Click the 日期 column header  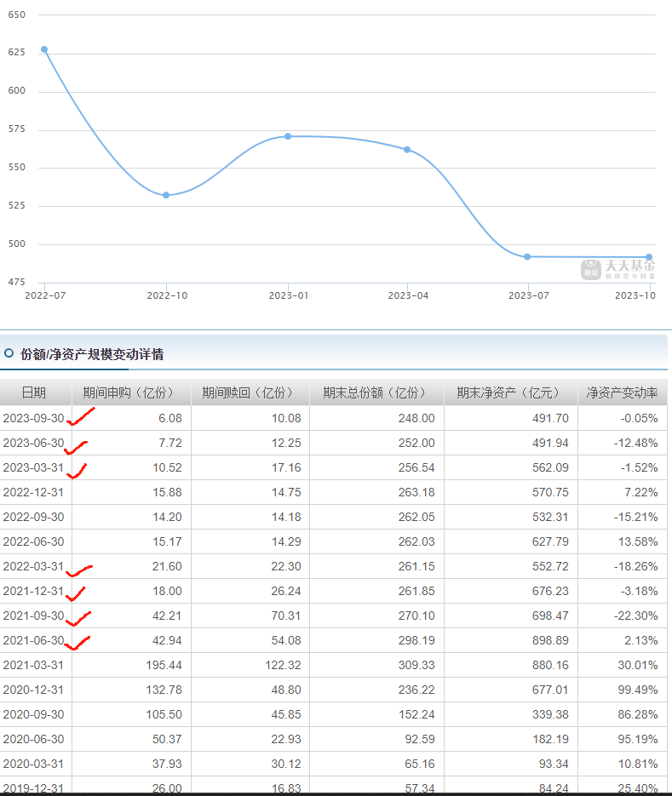click(x=34, y=392)
